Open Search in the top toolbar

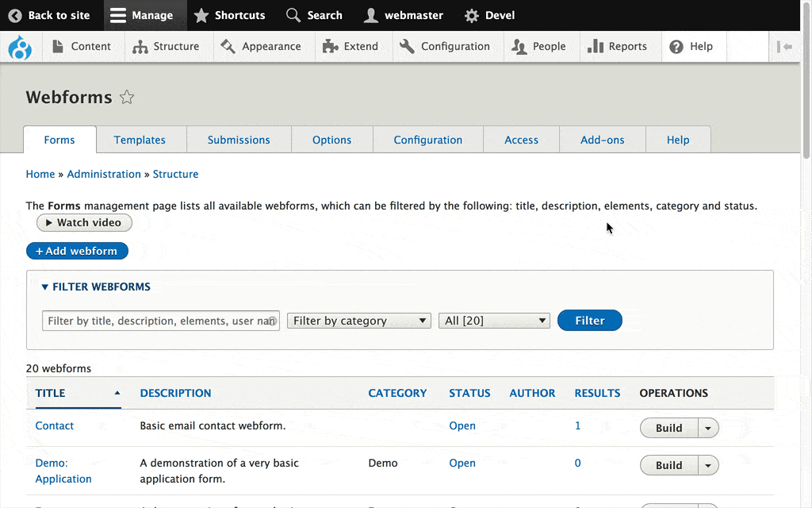314,16
